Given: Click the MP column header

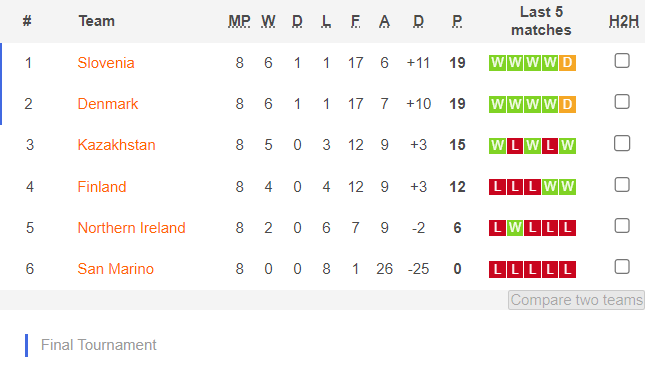Looking at the screenshot, I should coord(239,21).
